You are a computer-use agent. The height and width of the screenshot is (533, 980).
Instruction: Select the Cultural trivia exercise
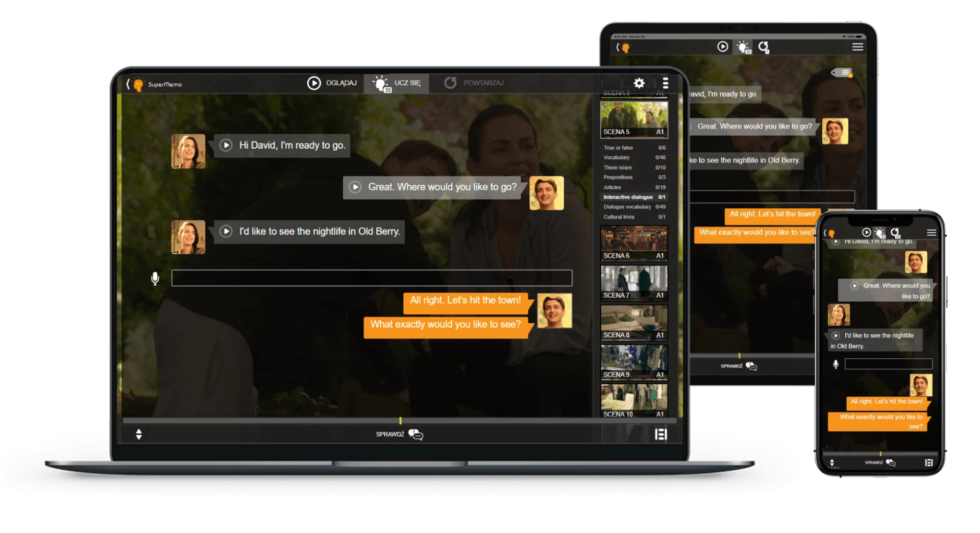pyautogui.click(x=634, y=217)
